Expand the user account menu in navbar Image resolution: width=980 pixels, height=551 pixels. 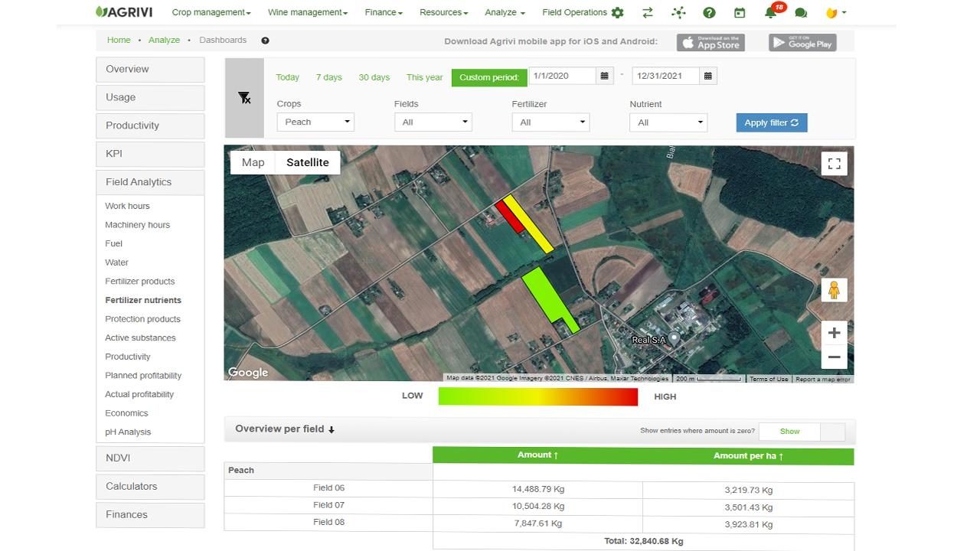click(835, 12)
